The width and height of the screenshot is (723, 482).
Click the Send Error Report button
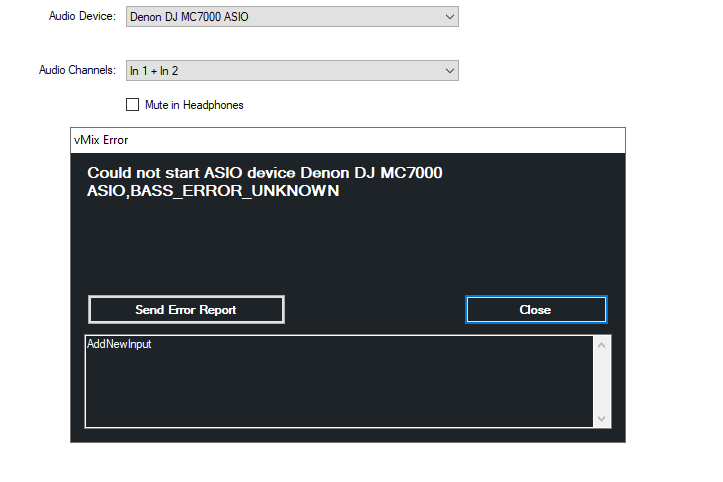[x=186, y=309]
